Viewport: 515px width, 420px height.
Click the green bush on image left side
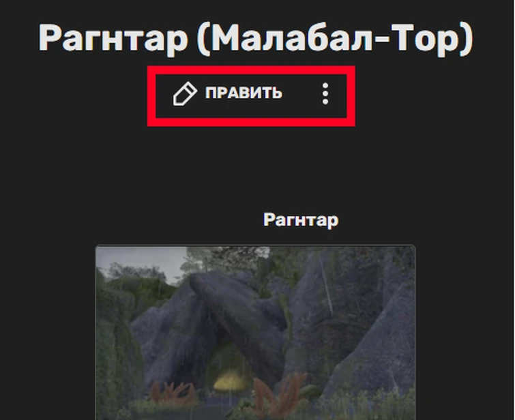coord(117,345)
